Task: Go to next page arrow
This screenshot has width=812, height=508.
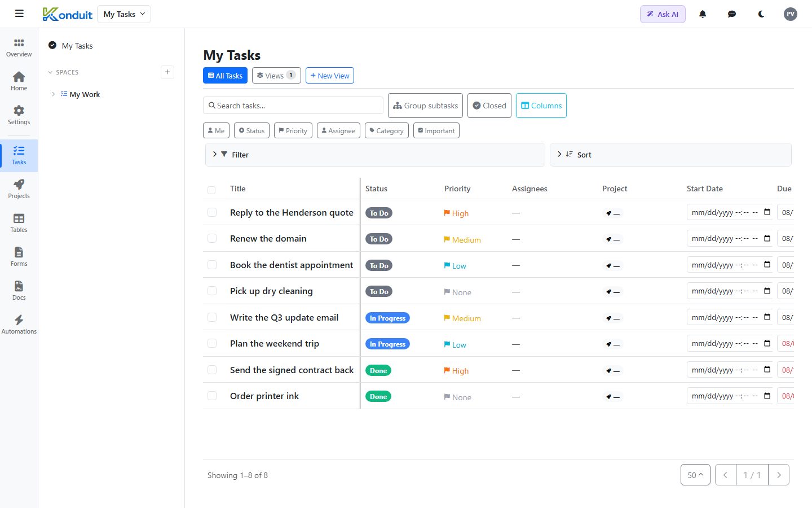Action: [x=779, y=475]
